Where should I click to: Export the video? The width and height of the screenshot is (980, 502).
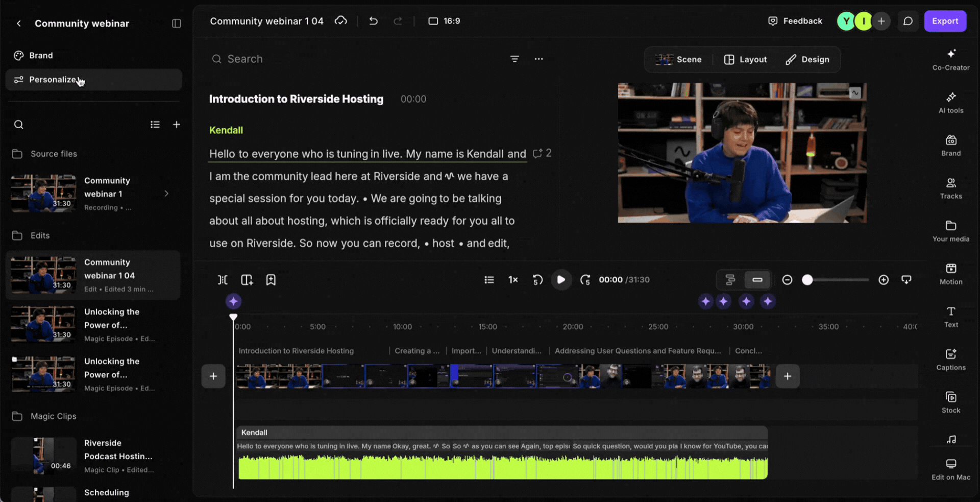point(945,21)
